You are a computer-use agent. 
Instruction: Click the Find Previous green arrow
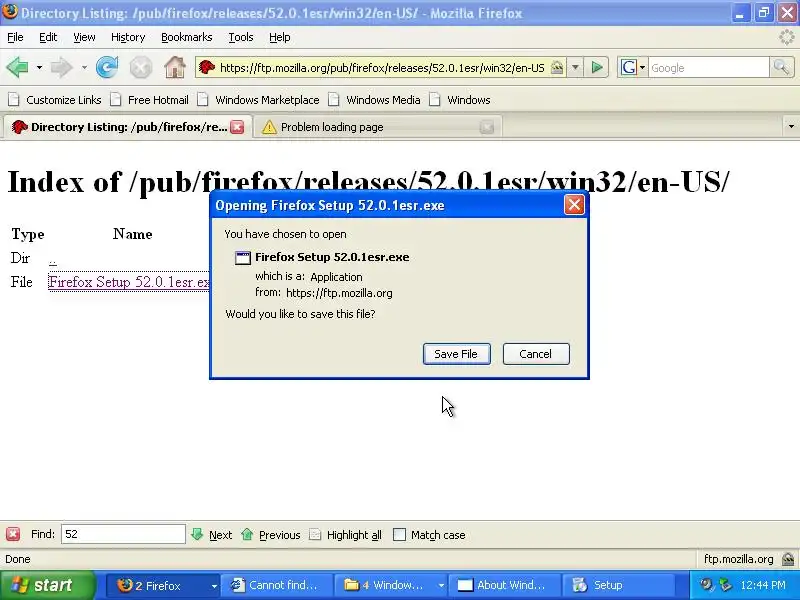[247, 534]
